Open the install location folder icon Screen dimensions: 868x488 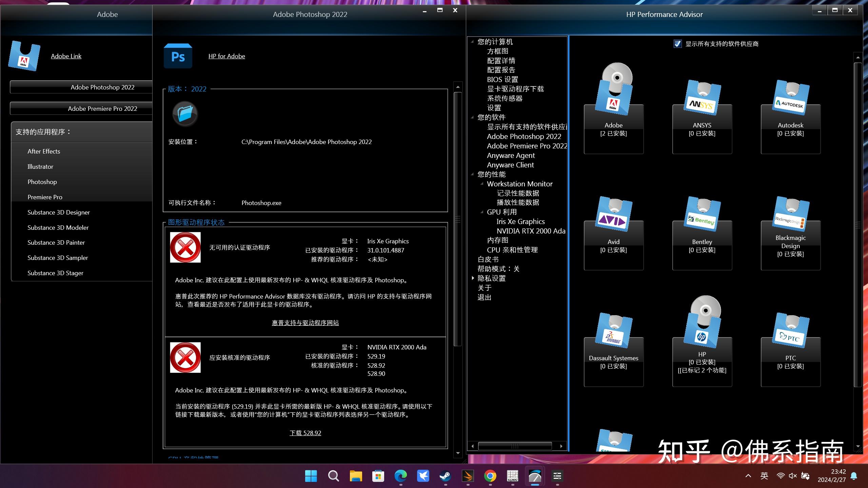[x=185, y=114]
